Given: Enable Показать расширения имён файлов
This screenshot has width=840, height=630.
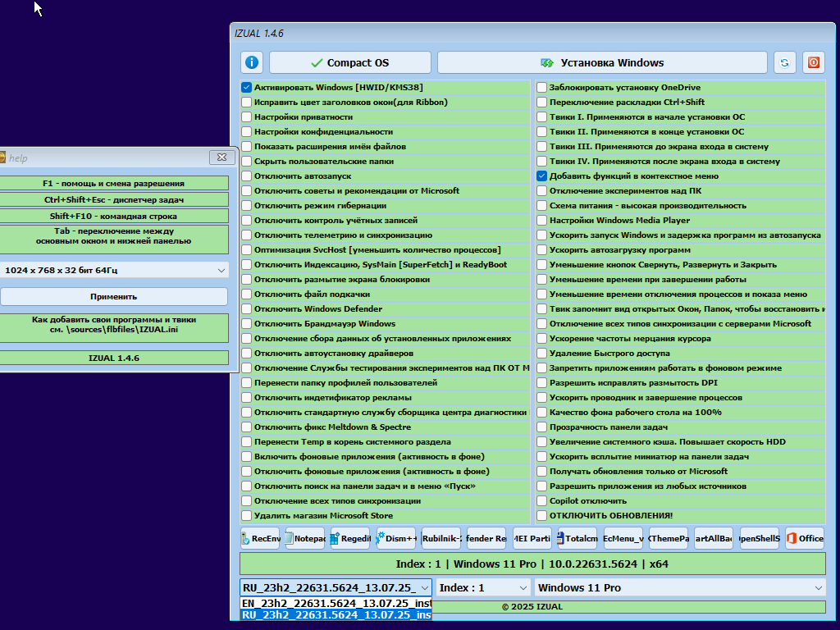Looking at the screenshot, I should [x=246, y=146].
